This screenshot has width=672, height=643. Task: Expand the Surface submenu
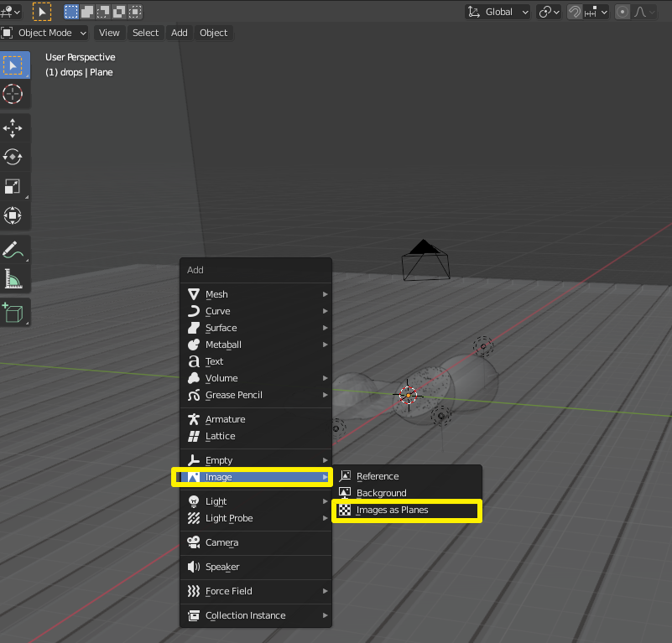[x=256, y=328]
